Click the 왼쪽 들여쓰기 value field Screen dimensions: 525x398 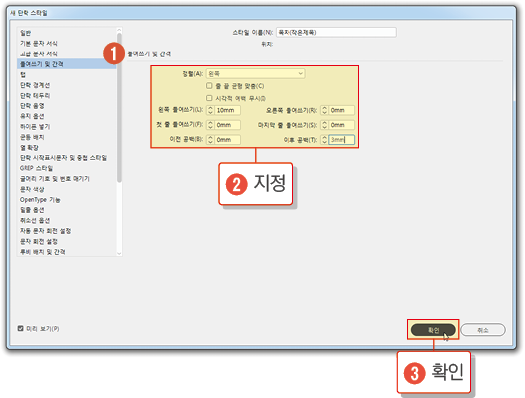[227, 110]
